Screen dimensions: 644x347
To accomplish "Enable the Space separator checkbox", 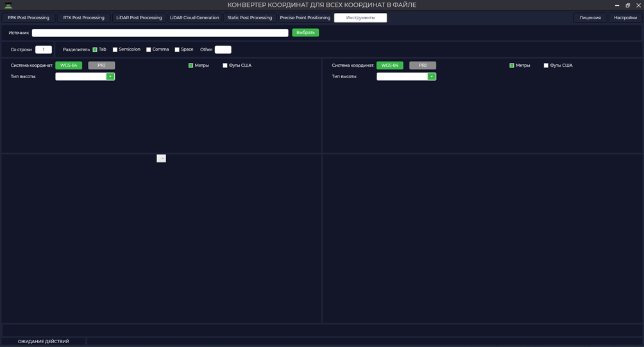I will click(x=177, y=49).
